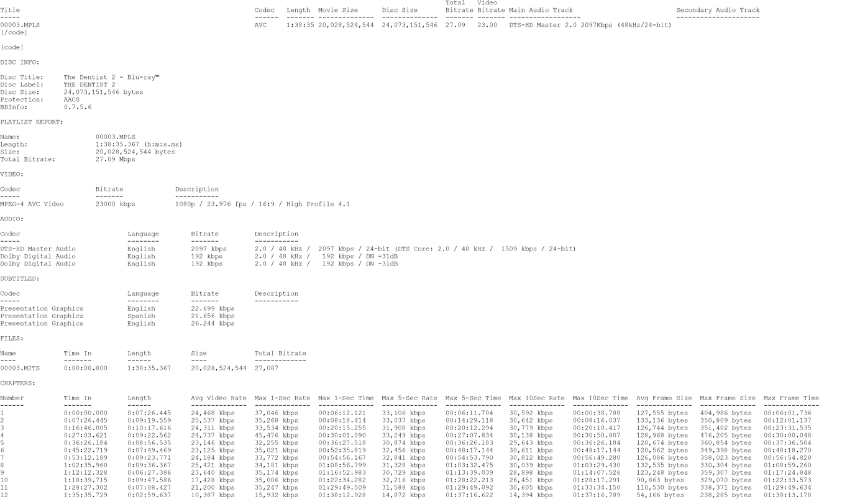Click the Secondary Audio Track column header
This screenshot has width=842, height=504.
coord(718,10)
